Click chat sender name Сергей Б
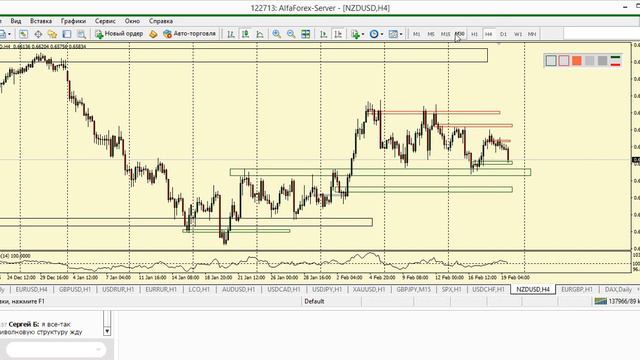Screen dimensions: 640x360 [23, 324]
